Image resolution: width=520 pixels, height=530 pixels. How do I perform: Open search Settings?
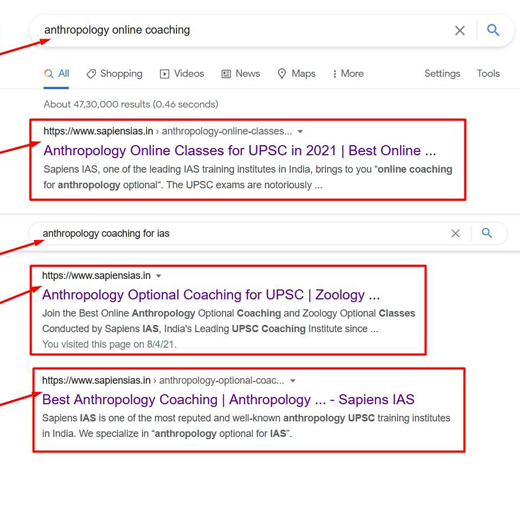pyautogui.click(x=442, y=74)
